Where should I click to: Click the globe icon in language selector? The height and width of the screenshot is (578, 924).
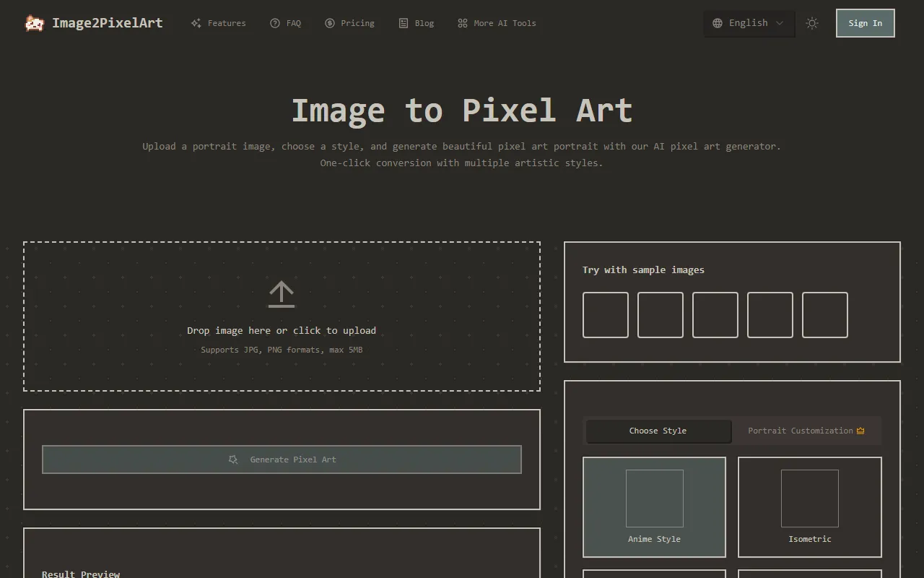point(718,23)
